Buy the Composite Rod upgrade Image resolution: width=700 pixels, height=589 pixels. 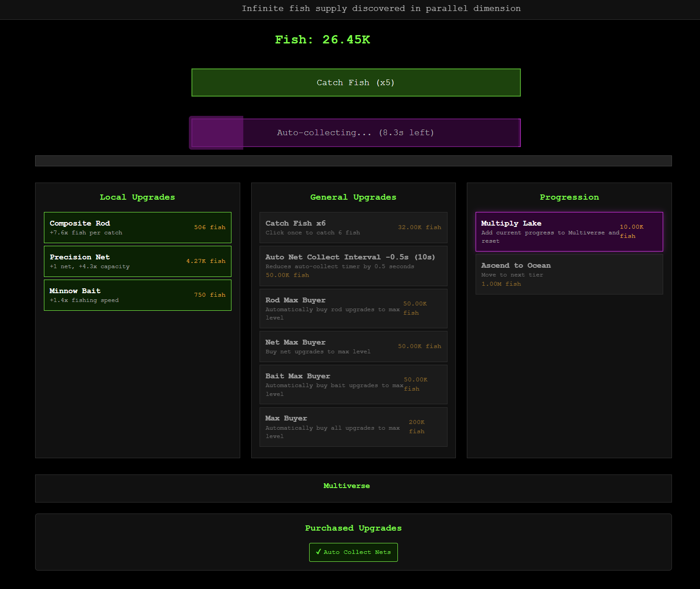point(137,227)
